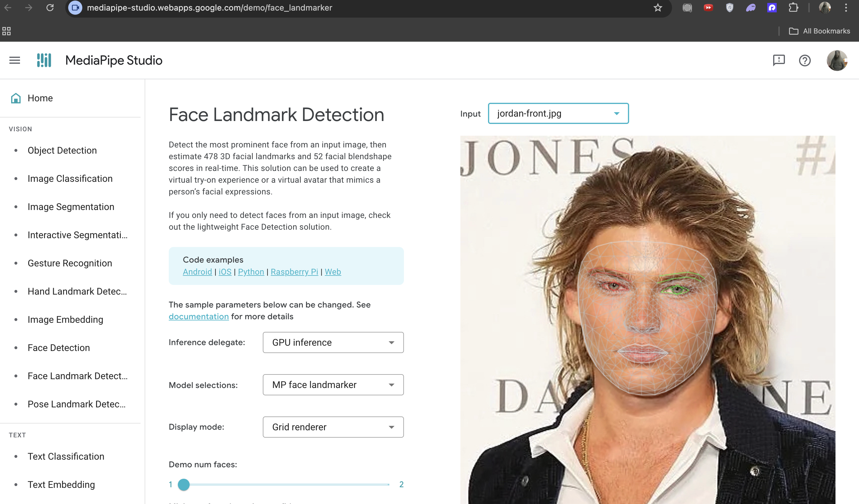The image size is (859, 504).
Task: Open the help question mark icon
Action: tap(804, 60)
